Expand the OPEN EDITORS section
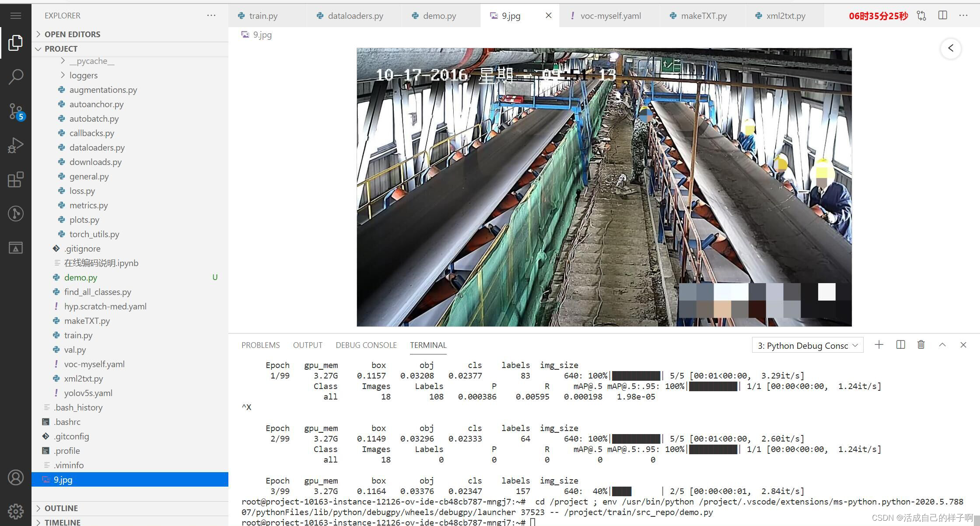Screen dimensions: 980x526 click(x=72, y=34)
